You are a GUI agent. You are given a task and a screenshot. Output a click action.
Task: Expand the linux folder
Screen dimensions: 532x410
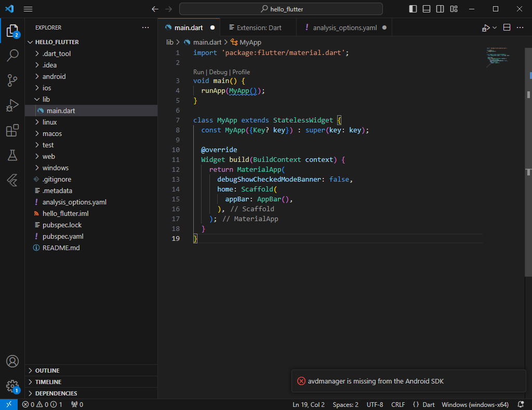pos(91,122)
